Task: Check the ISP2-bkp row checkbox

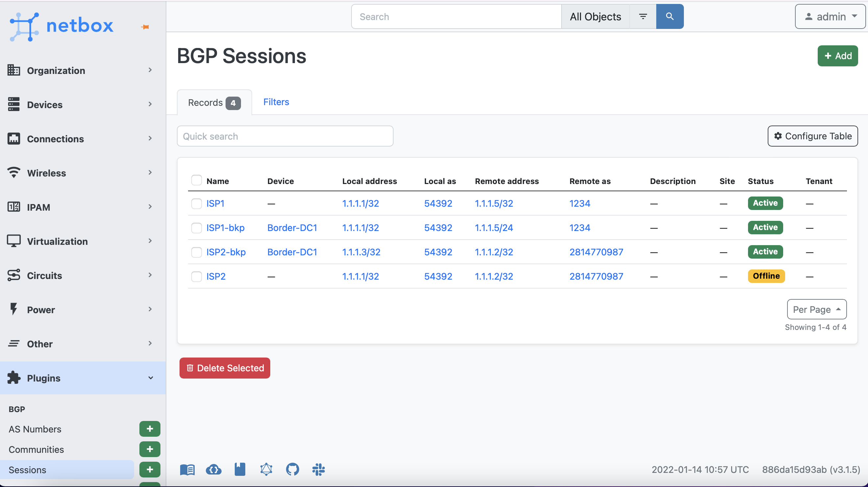Action: point(196,252)
